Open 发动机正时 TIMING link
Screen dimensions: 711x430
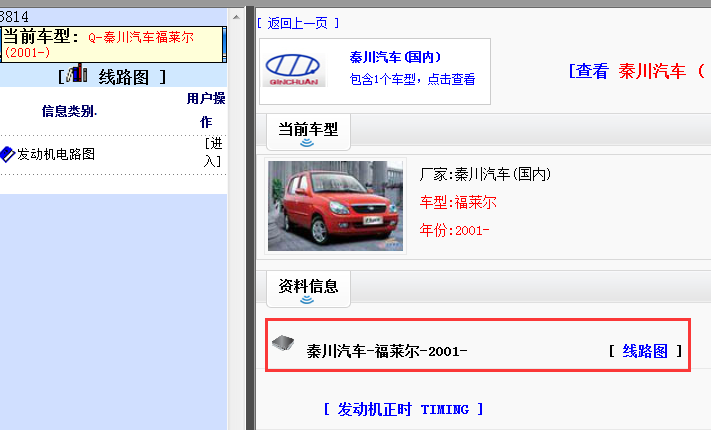tap(404, 410)
